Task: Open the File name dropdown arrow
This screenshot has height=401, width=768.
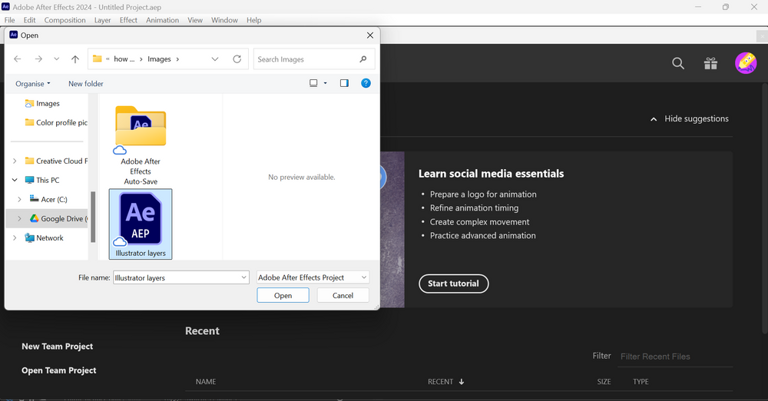Action: click(x=243, y=278)
